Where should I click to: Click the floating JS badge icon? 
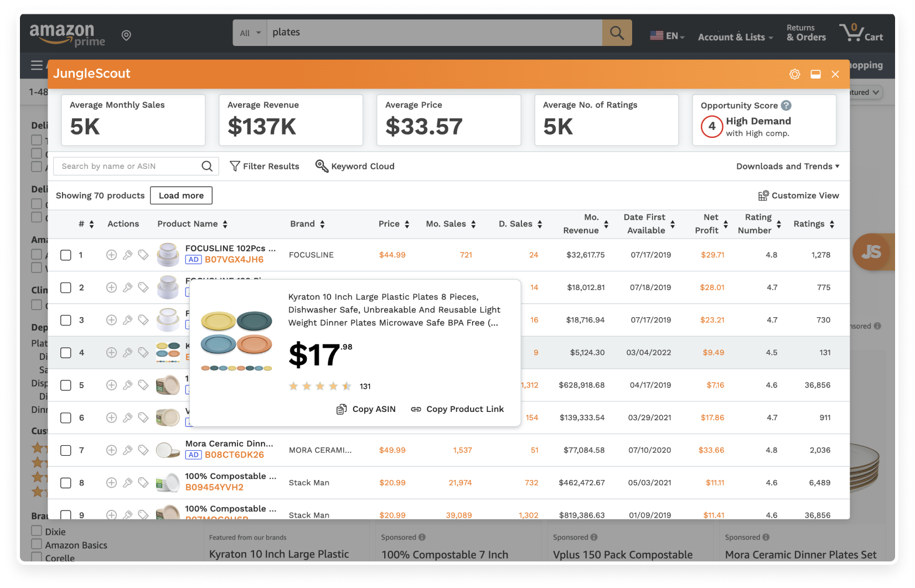tap(871, 252)
